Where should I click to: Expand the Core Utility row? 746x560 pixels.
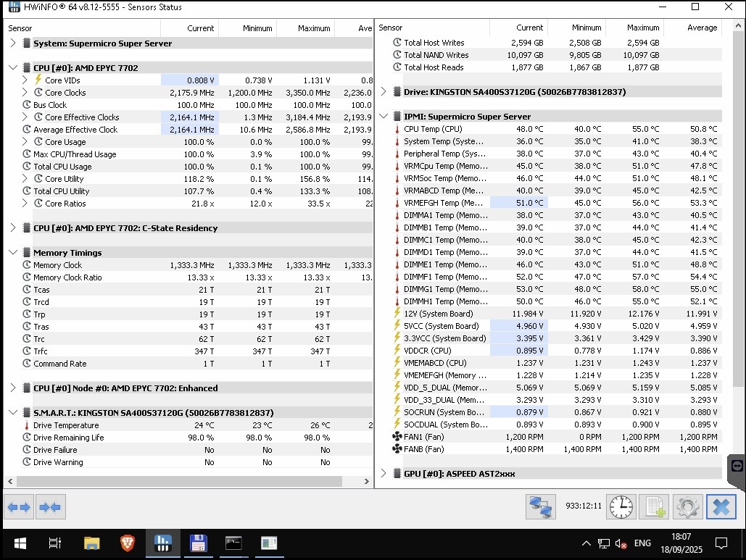25,178
